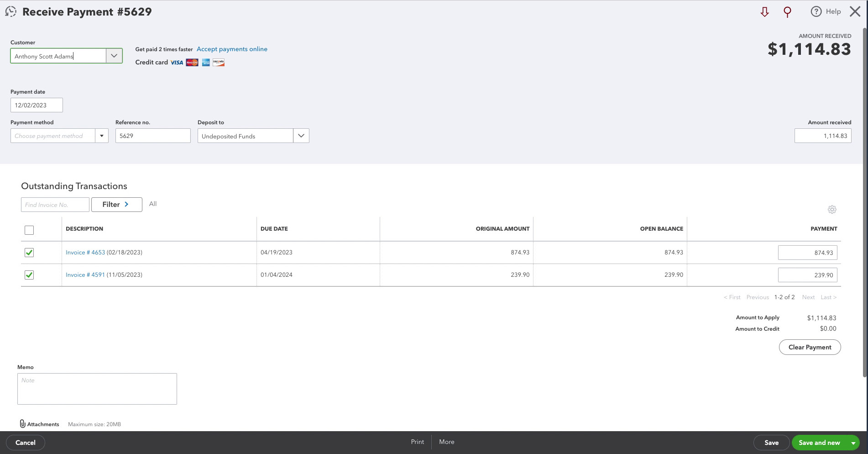868x454 pixels.
Task: Click Accept payments online link
Action: (232, 49)
